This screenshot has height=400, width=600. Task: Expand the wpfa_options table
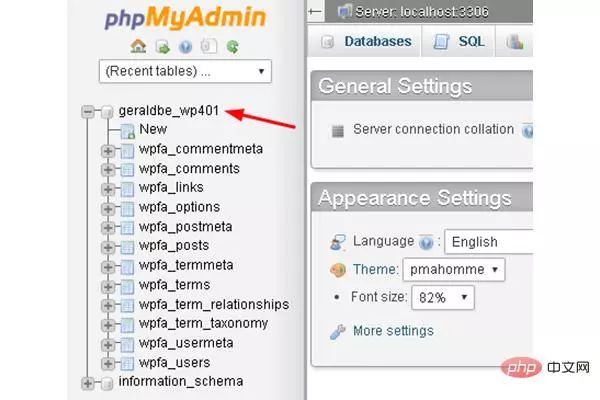(x=108, y=209)
